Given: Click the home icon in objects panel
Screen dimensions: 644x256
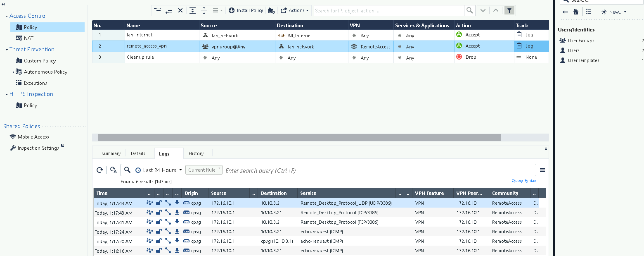Looking at the screenshot, I should click(x=576, y=12).
